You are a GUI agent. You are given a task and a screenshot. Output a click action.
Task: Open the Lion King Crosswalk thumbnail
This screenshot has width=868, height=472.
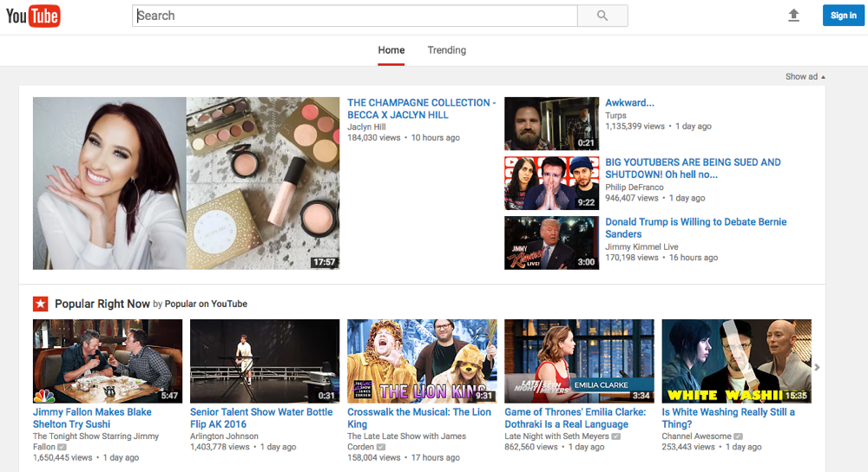[422, 361]
